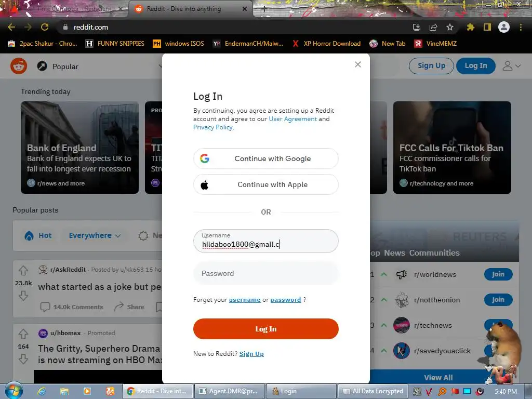
Task: Downvote the u/hbomax promoted post
Action: coord(23,359)
